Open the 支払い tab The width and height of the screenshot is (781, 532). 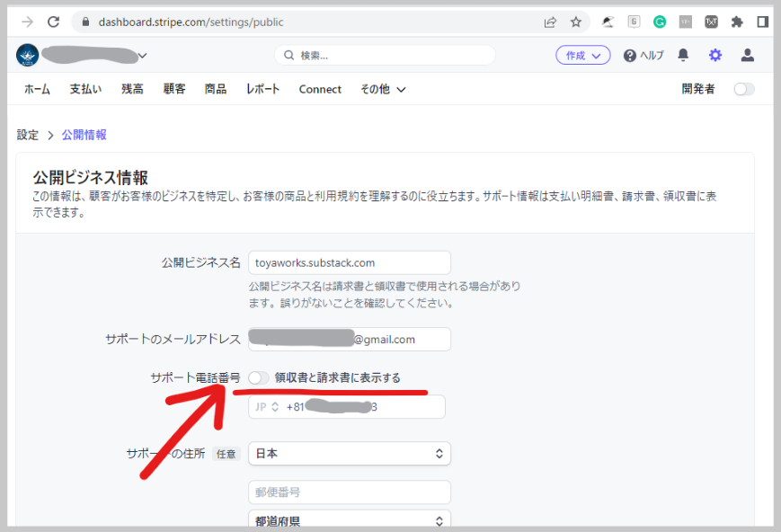85,89
